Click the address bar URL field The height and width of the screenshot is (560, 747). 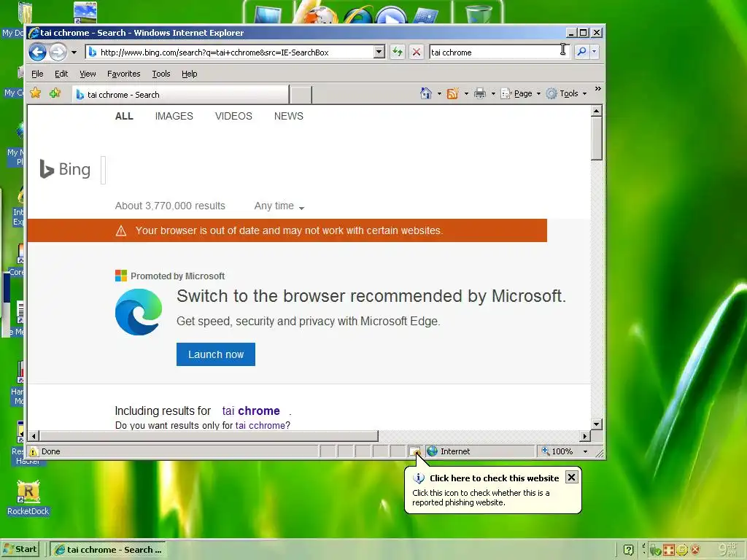[230, 52]
